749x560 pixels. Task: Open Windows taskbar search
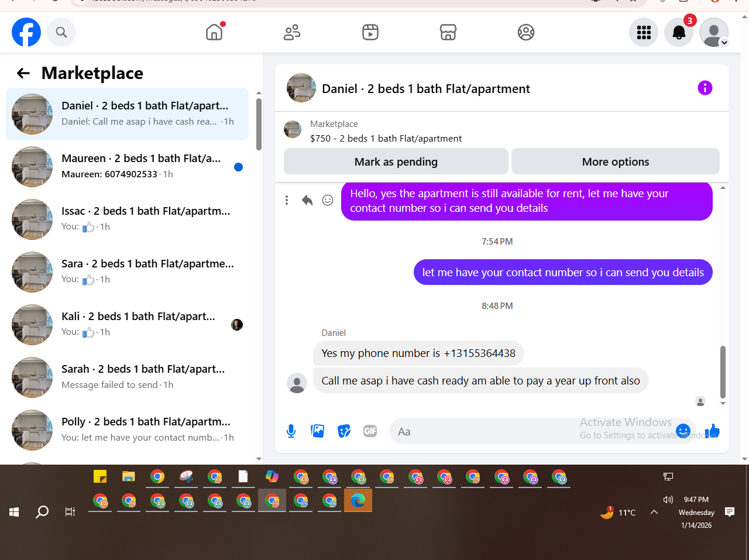point(42,512)
